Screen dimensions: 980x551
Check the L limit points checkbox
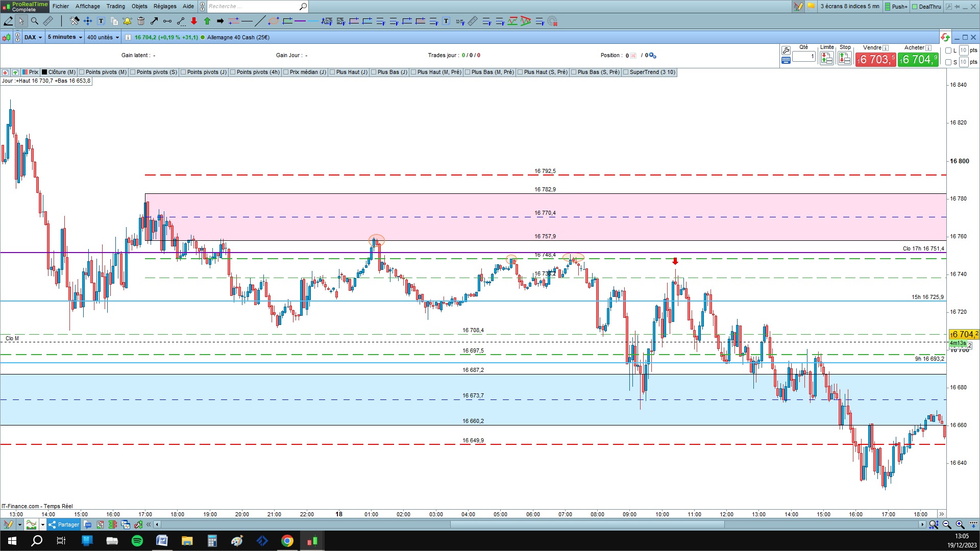pos(948,51)
